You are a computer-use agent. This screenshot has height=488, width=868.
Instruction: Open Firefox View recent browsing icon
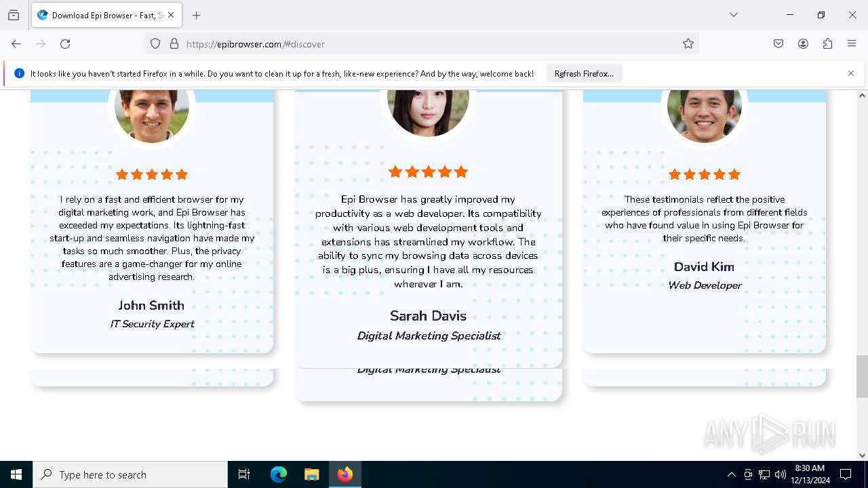[14, 15]
